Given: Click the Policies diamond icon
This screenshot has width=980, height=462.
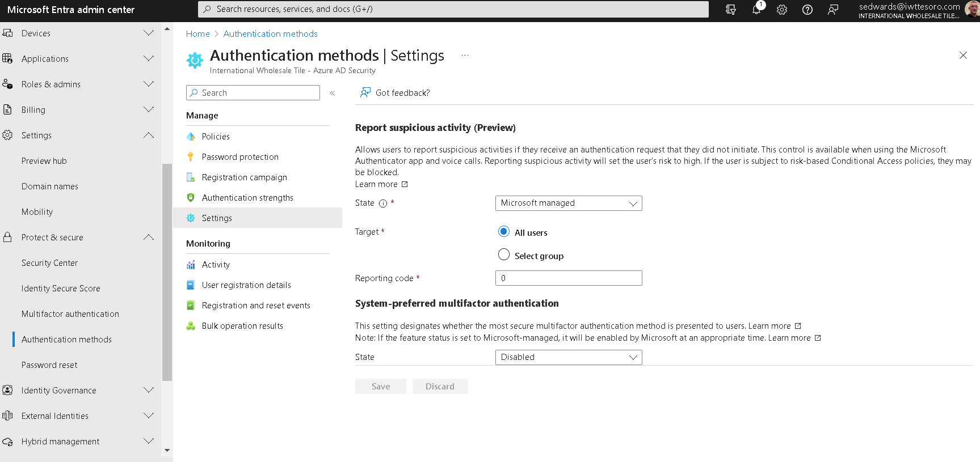Looking at the screenshot, I should coord(191,137).
